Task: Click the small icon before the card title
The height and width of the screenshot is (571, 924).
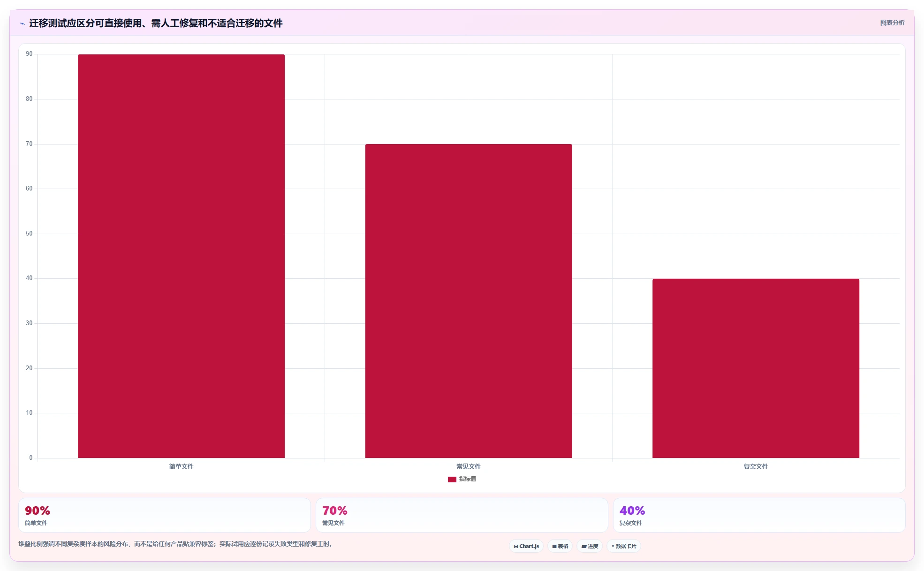Action: 22,23
